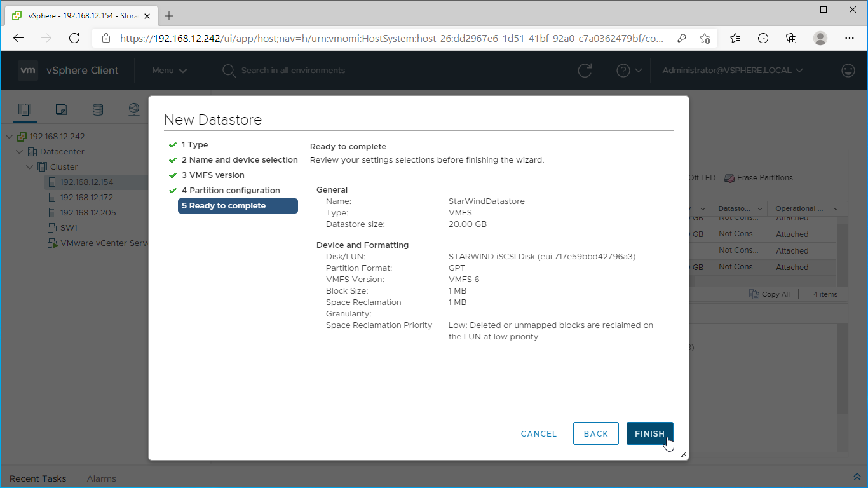Open the Help question mark dropdown
The height and width of the screenshot is (488, 868).
[629, 71]
